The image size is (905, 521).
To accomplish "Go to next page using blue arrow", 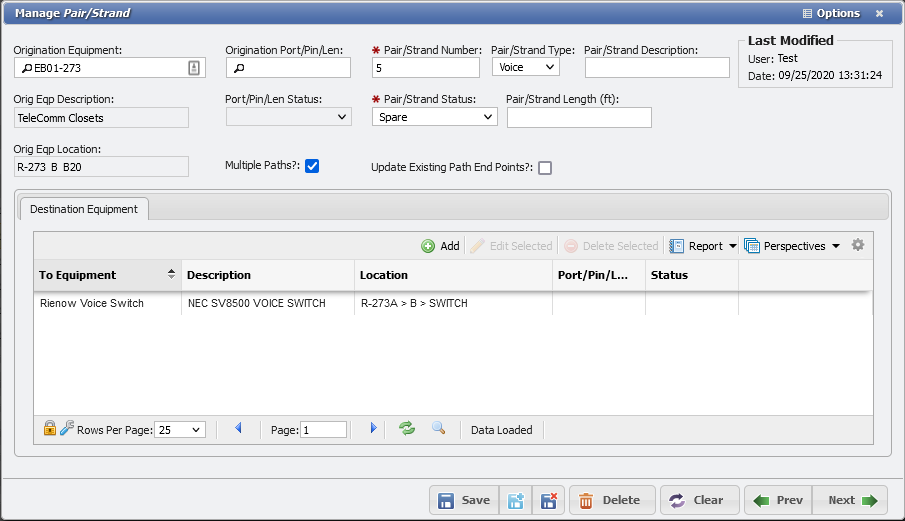I will coord(373,429).
